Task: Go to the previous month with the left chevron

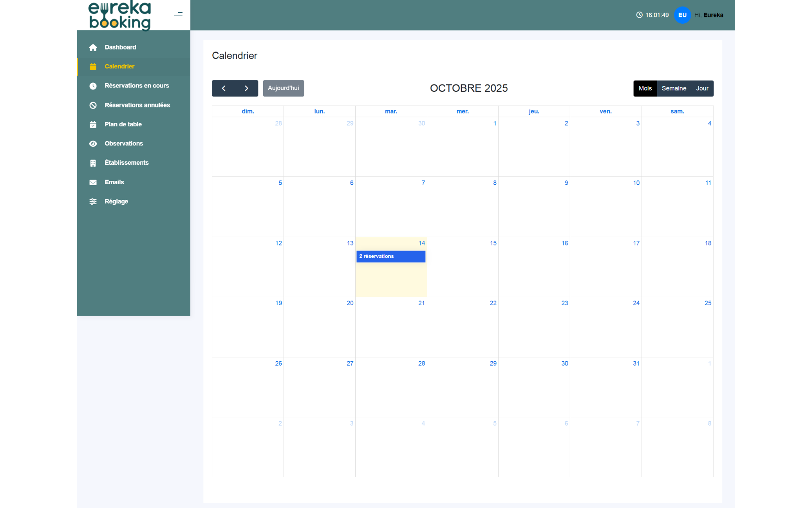Action: [224, 88]
